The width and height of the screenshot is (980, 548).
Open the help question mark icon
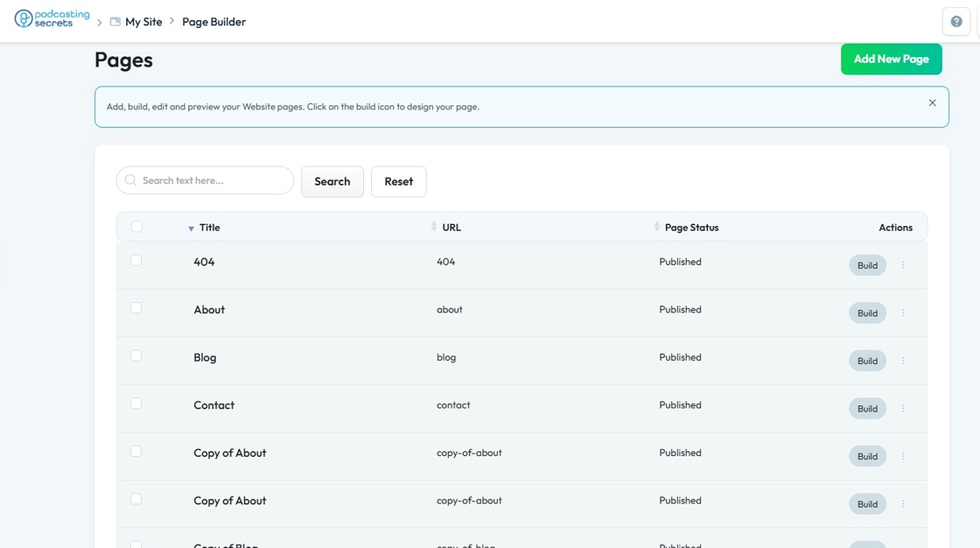tap(955, 22)
